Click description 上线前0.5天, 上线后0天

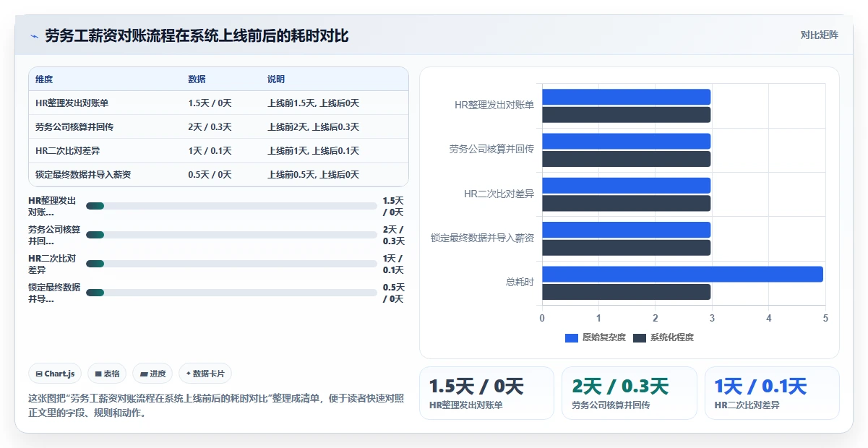313,175
